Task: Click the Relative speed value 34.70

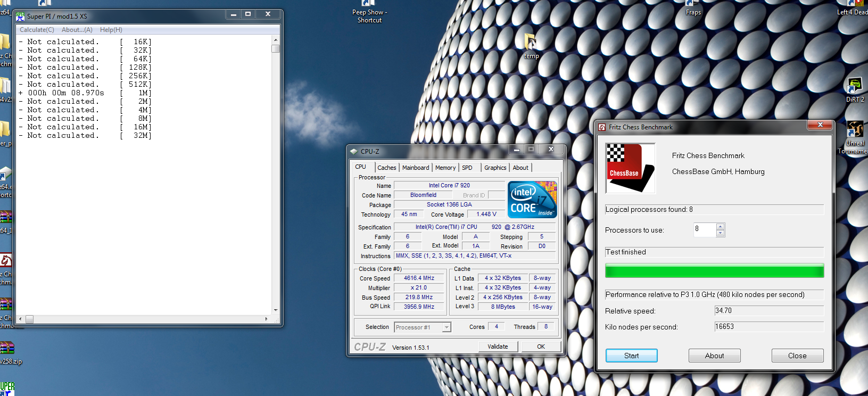Action: pos(769,311)
